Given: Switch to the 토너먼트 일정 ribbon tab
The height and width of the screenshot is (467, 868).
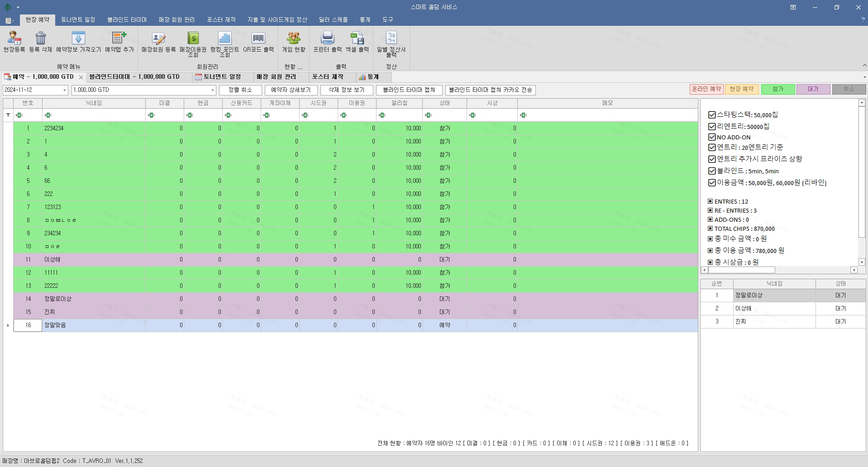Looking at the screenshot, I should click(x=78, y=19).
